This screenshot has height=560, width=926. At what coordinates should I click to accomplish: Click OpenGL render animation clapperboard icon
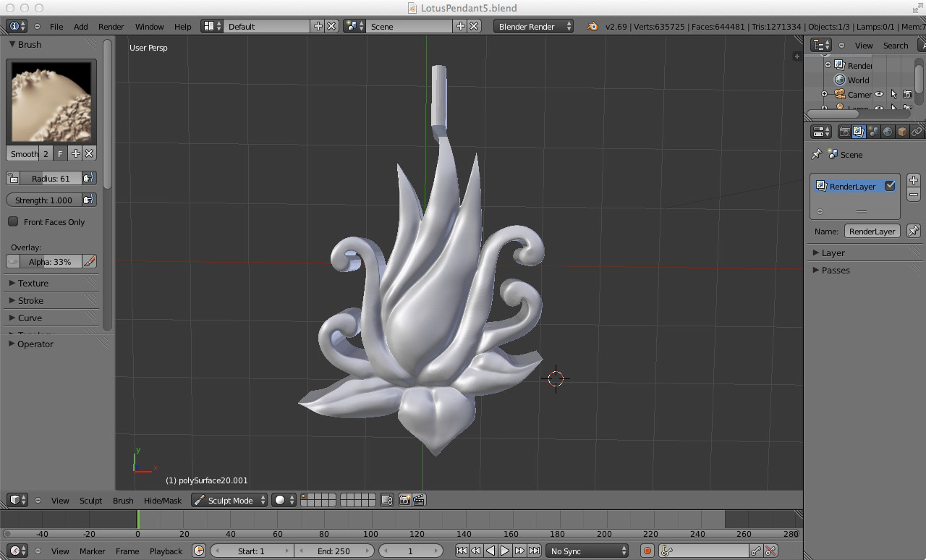[419, 500]
